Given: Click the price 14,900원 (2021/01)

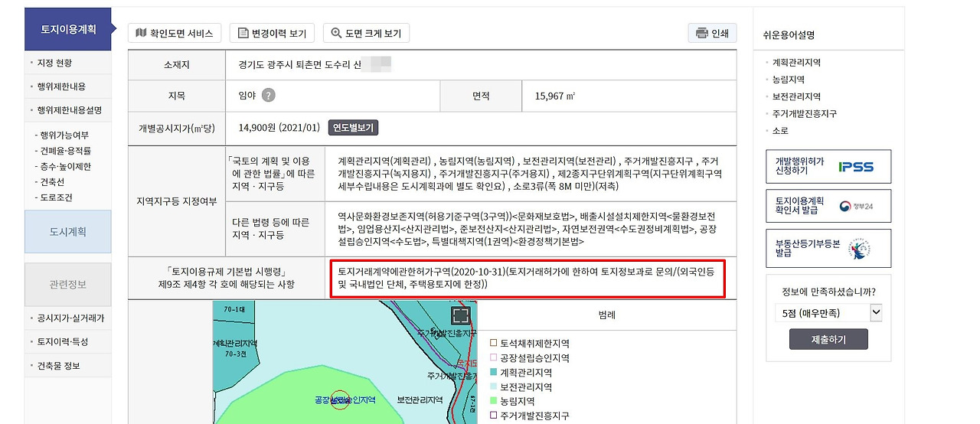Looking at the screenshot, I should point(279,127).
